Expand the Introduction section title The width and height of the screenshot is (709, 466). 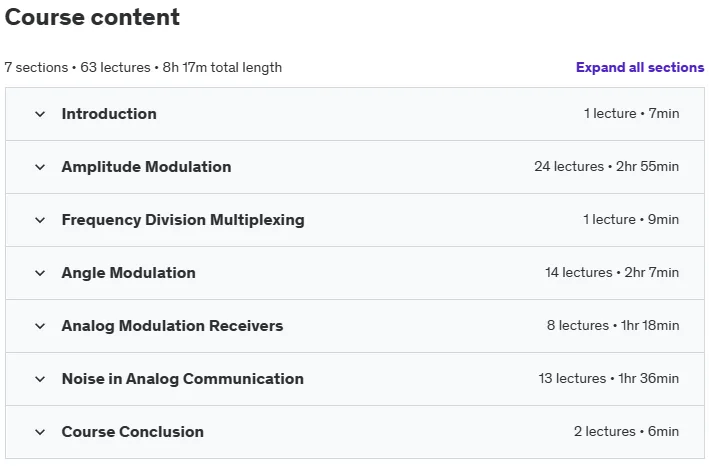coord(109,114)
